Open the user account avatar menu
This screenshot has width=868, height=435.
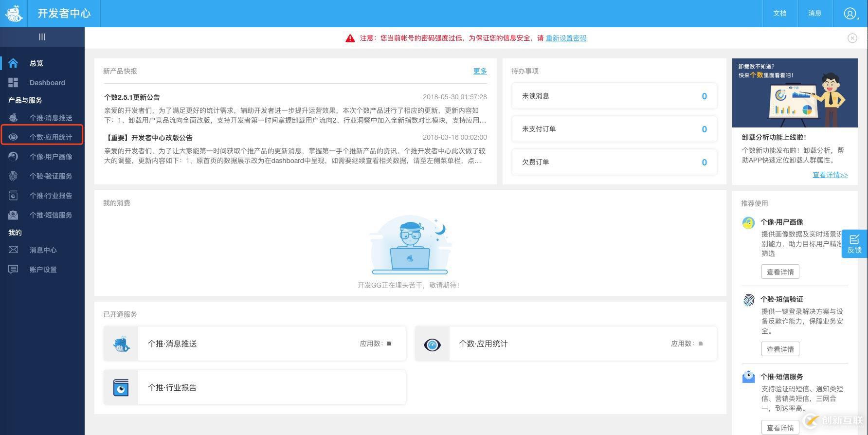click(850, 14)
